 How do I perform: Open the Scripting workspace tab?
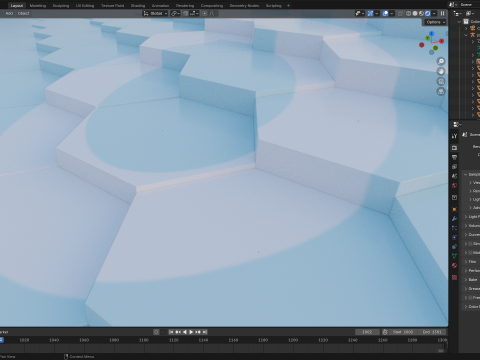(273, 6)
